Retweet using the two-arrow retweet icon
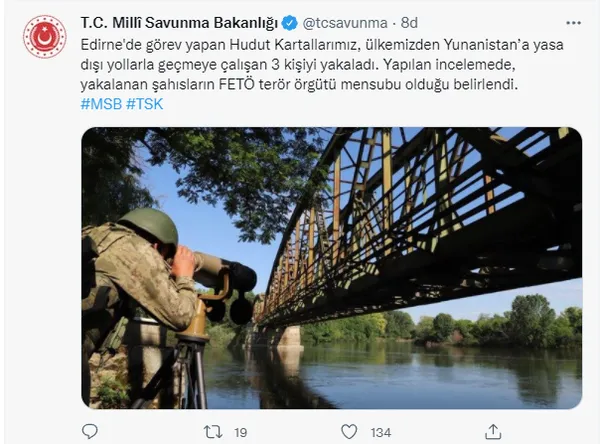Viewport: 600px width, 444px height. click(213, 432)
